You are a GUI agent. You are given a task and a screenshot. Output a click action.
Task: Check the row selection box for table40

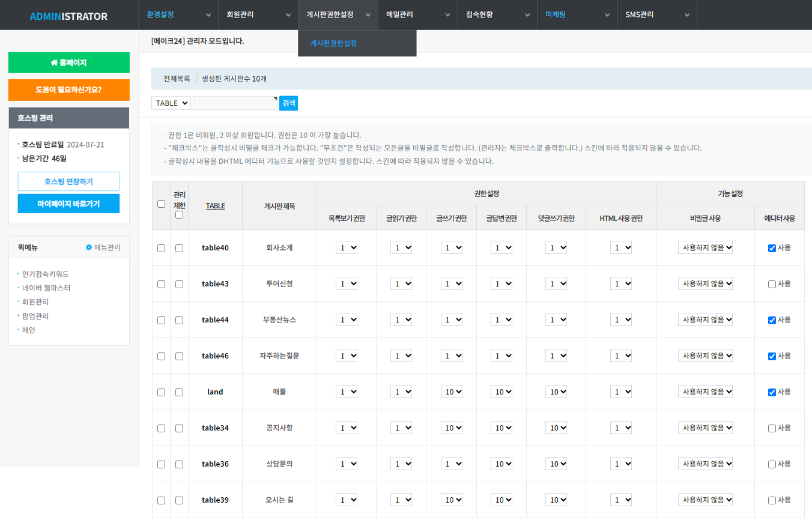pos(161,248)
